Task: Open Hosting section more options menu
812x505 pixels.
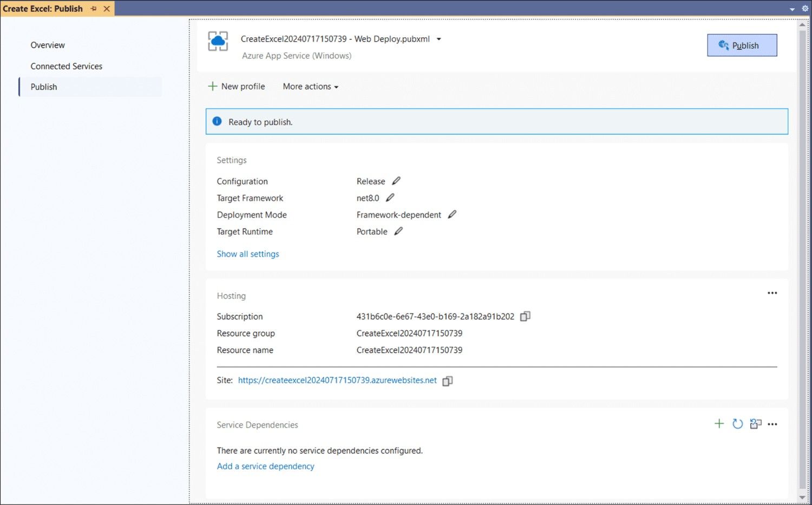Action: [772, 293]
